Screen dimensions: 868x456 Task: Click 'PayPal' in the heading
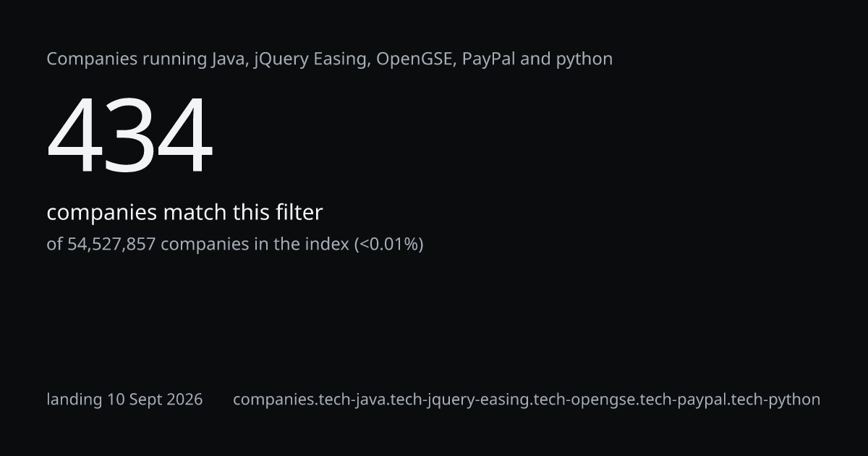point(488,59)
